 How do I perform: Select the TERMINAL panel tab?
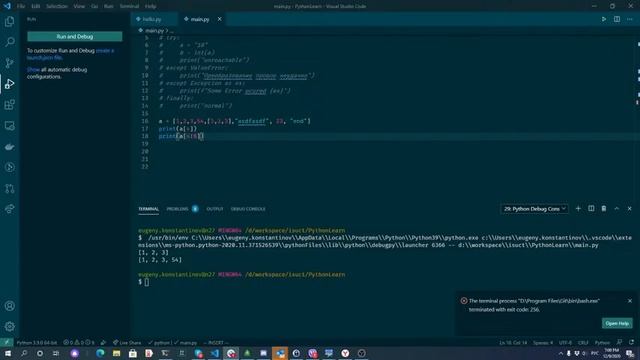(x=149, y=209)
